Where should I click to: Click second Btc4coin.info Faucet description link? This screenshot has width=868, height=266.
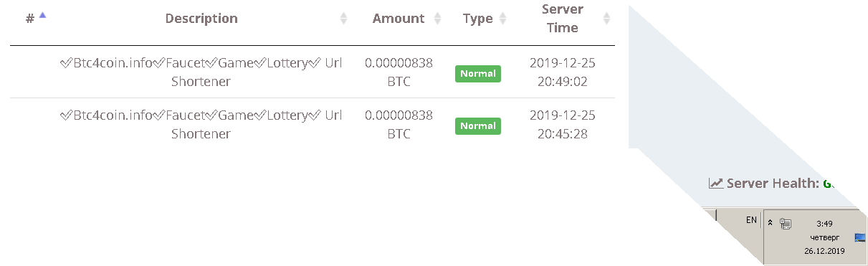click(201, 124)
